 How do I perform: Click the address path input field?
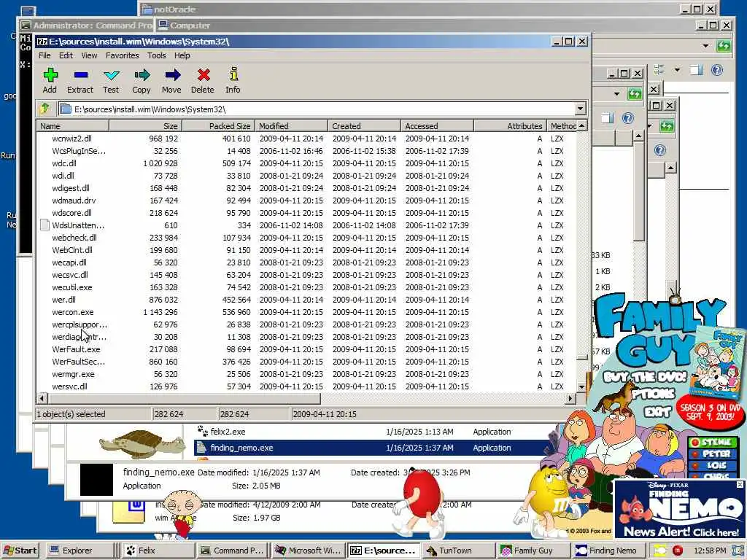click(317, 109)
